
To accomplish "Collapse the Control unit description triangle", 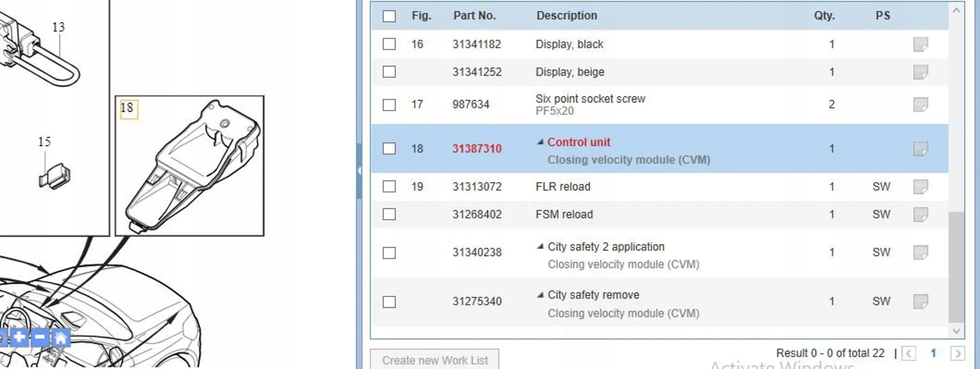I will point(540,142).
